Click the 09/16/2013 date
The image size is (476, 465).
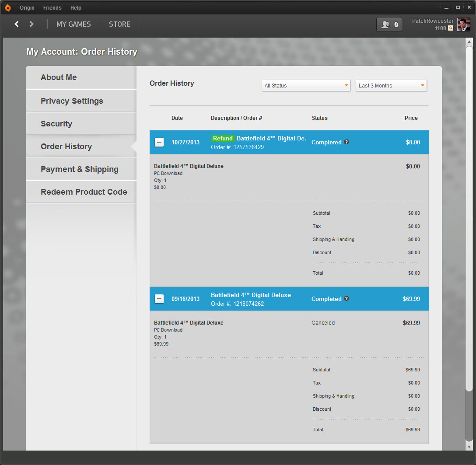point(185,299)
